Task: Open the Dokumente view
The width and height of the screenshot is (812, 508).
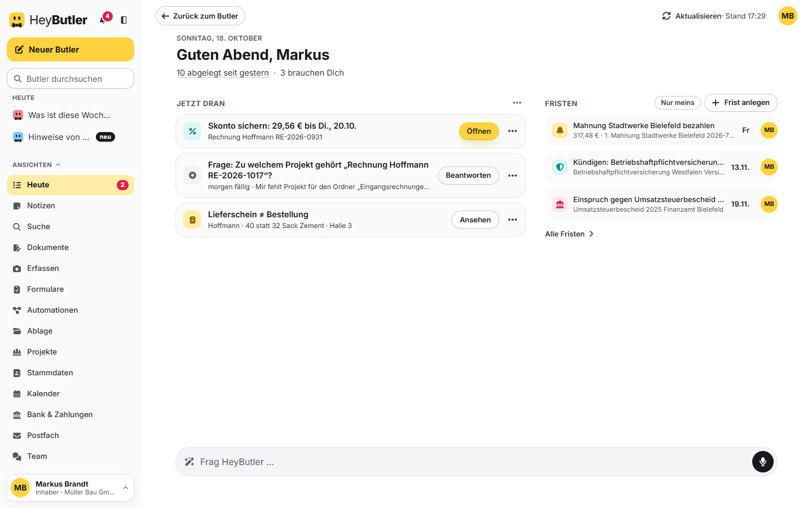Action: 70,248
